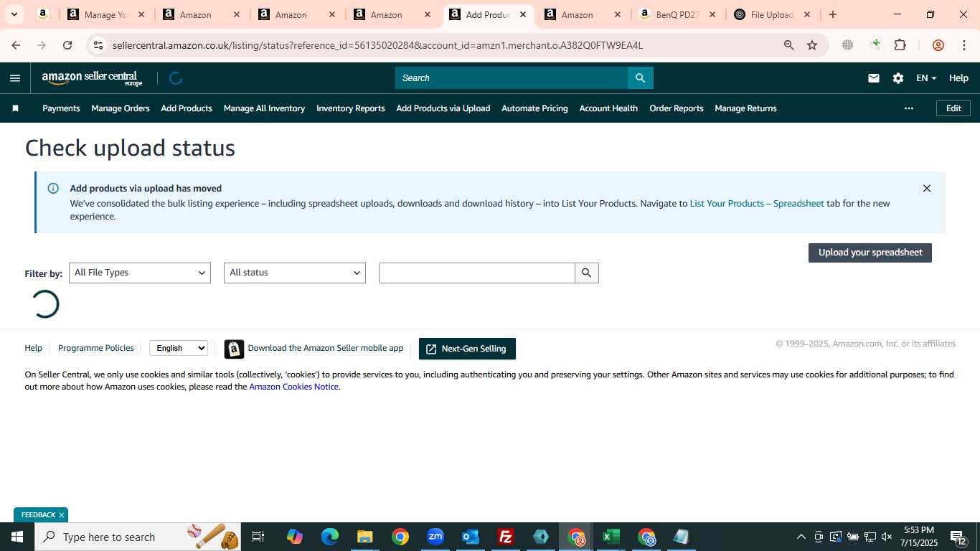The width and height of the screenshot is (980, 551).
Task: Click the Amazon Seller Central logo
Action: pos(92,78)
